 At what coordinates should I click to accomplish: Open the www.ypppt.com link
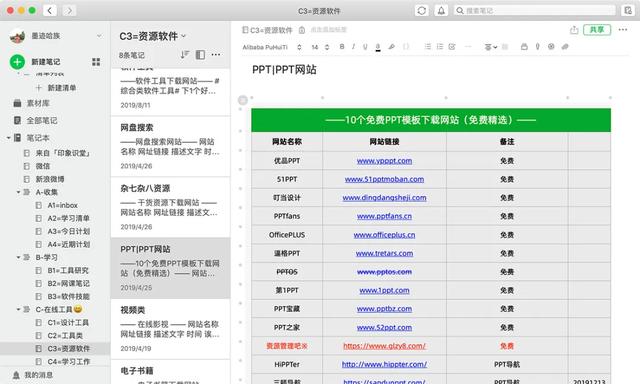[384, 161]
